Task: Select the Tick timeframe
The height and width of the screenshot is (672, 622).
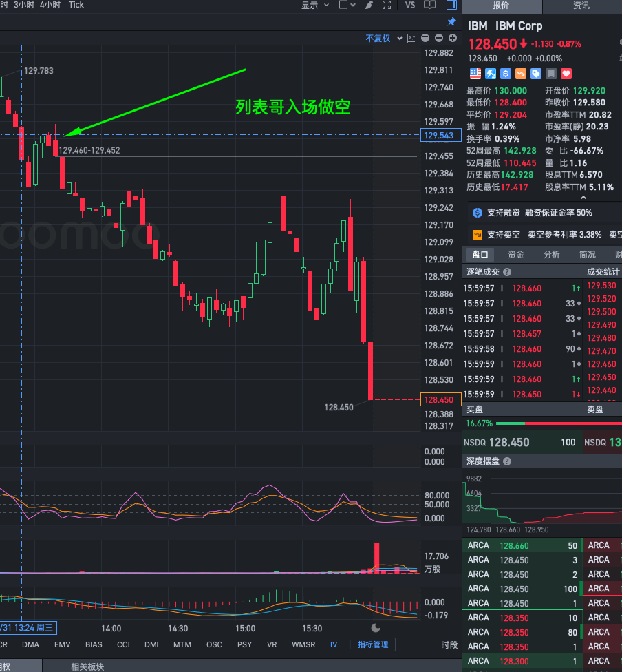Action: [76, 5]
